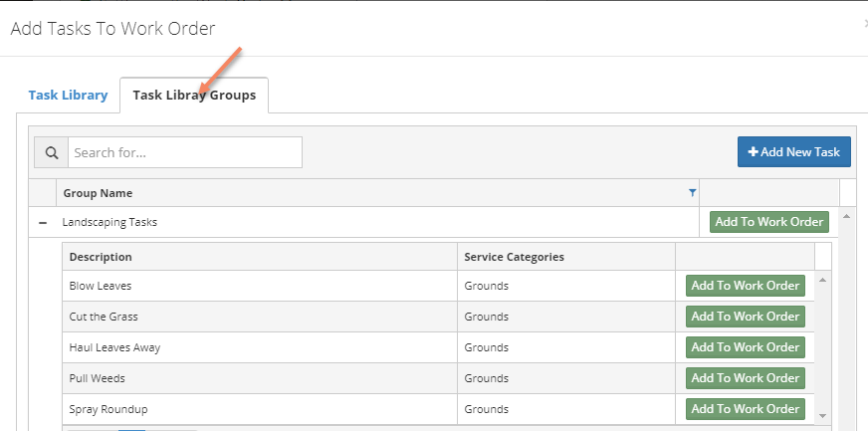Add Landscaping Tasks group to work order

pyautogui.click(x=768, y=222)
